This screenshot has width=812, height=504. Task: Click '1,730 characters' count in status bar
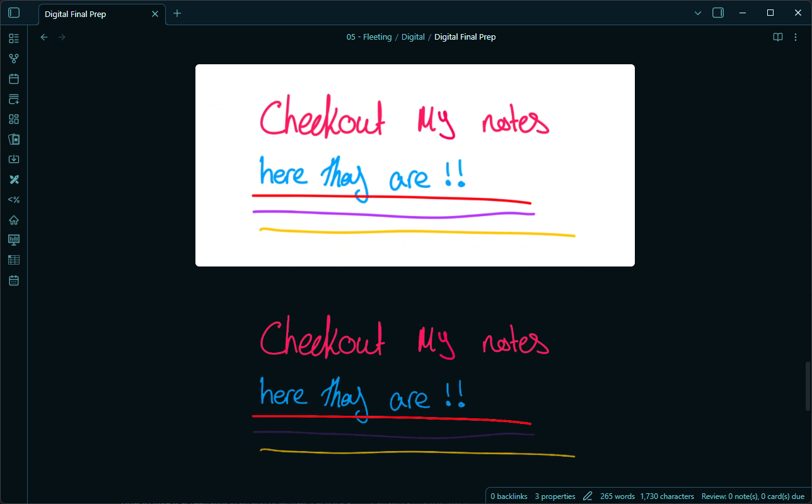667,496
